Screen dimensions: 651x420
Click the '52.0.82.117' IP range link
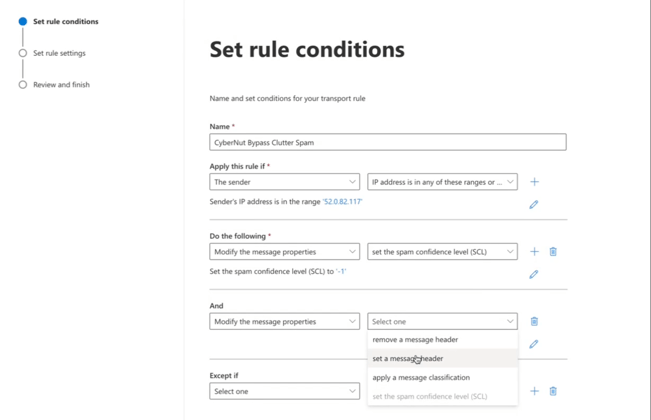pos(342,202)
